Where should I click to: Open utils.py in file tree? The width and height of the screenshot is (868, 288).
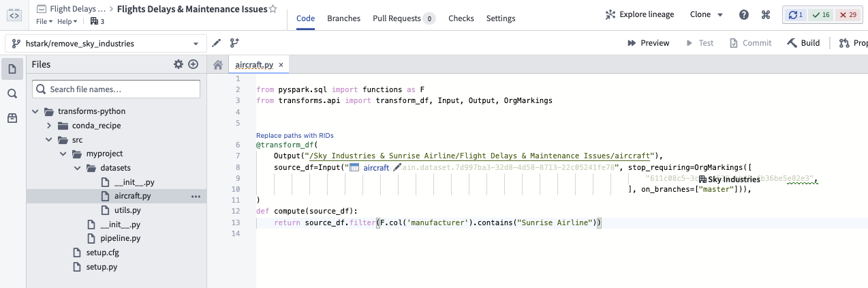(127, 210)
